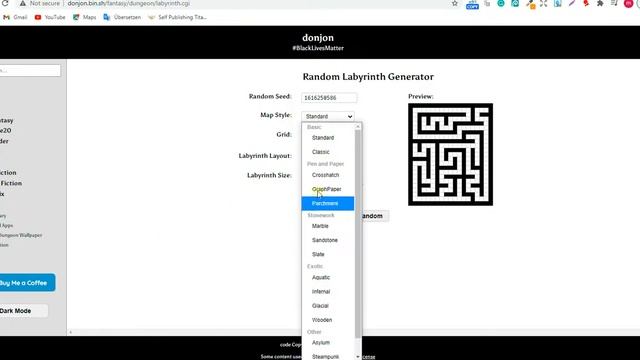This screenshot has width=640, height=360.
Task: Open the Maps bookmark
Action: pos(84,17)
